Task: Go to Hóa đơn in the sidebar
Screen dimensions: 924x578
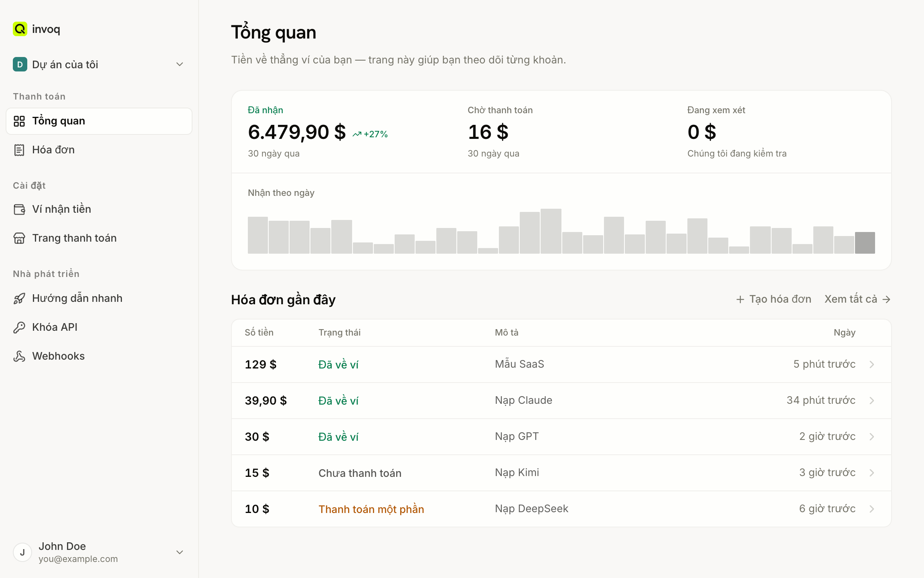Action: (99, 150)
